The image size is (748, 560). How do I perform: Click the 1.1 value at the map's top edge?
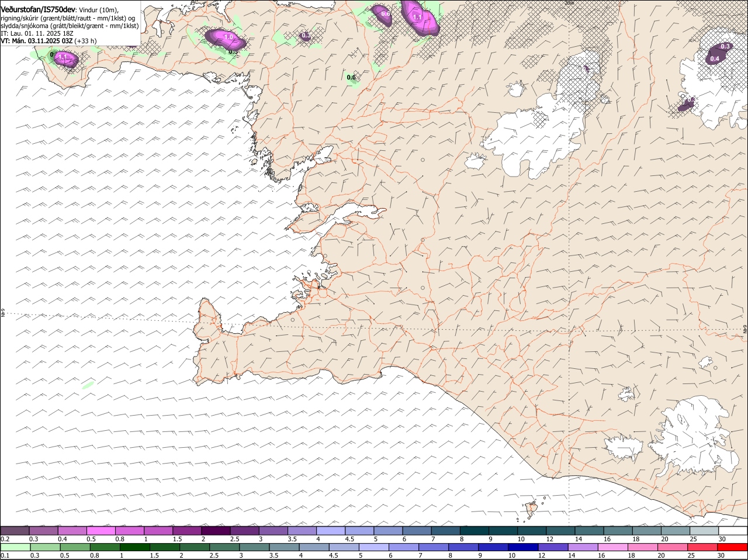click(x=417, y=18)
